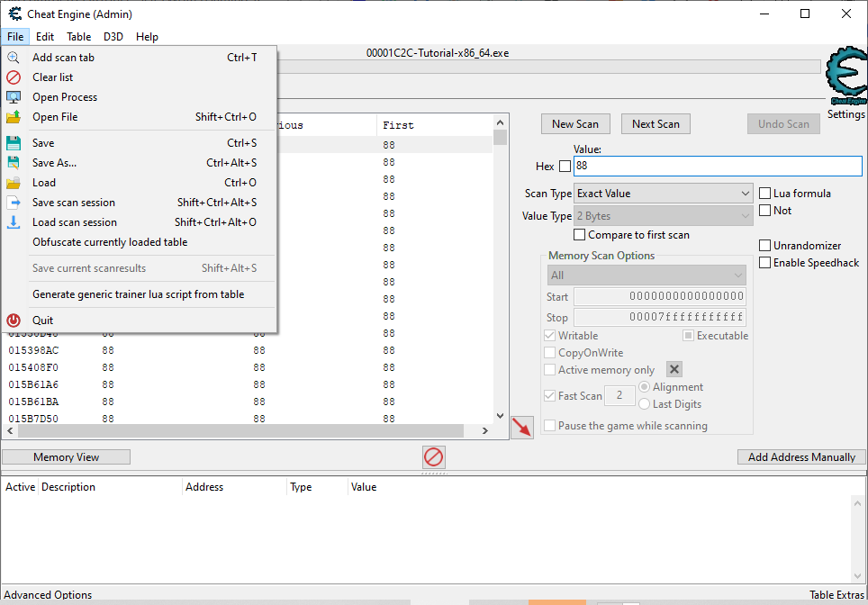Screen dimensions: 868x605
Task: Click the Cheat Engine Settings logo
Action: (x=845, y=77)
